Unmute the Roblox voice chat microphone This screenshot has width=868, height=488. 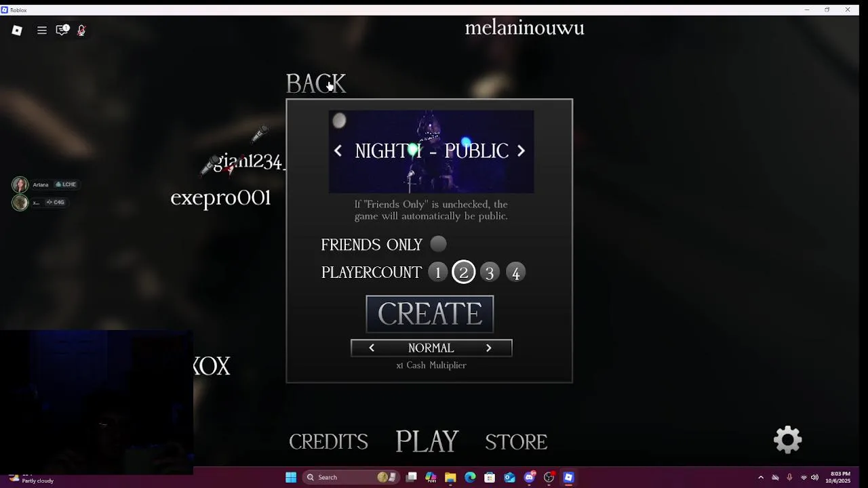pos(81,30)
